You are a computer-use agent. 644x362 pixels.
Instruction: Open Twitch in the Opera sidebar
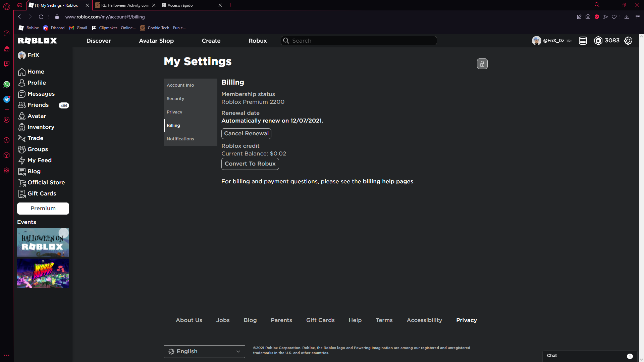pos(7,63)
